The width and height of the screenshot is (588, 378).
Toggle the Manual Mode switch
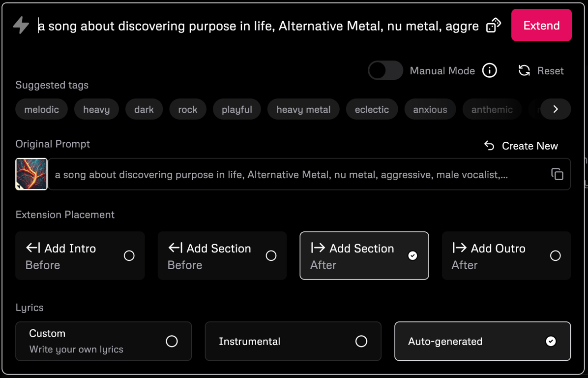(385, 70)
